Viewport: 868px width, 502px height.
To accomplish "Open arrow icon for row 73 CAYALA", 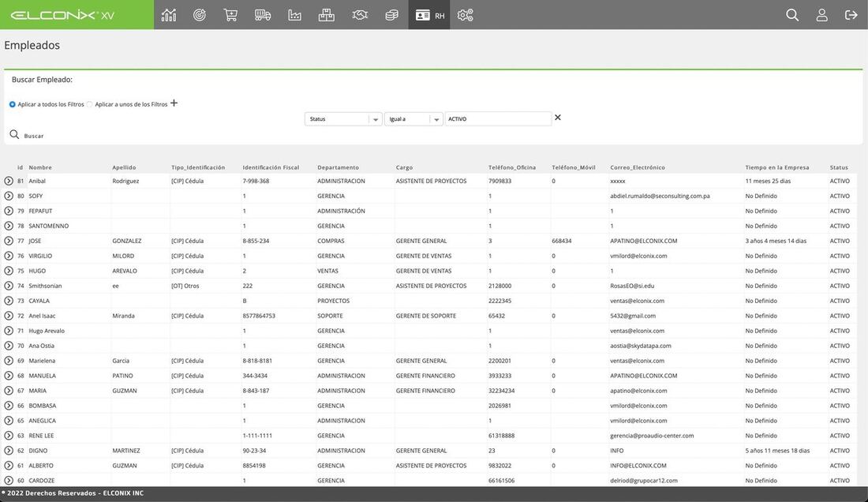I will (9, 301).
